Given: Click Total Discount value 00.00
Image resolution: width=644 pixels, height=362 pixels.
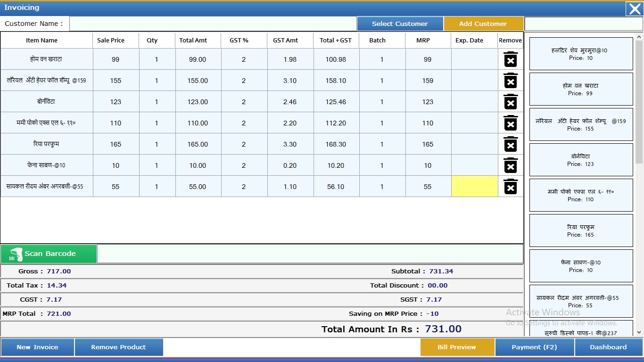Looking at the screenshot, I should pos(438,285).
